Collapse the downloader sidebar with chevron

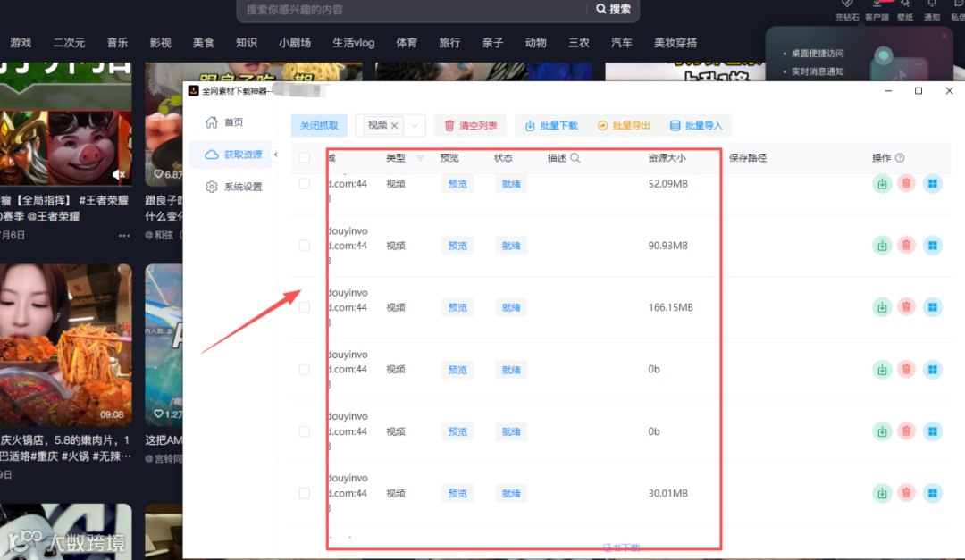pyautogui.click(x=276, y=155)
